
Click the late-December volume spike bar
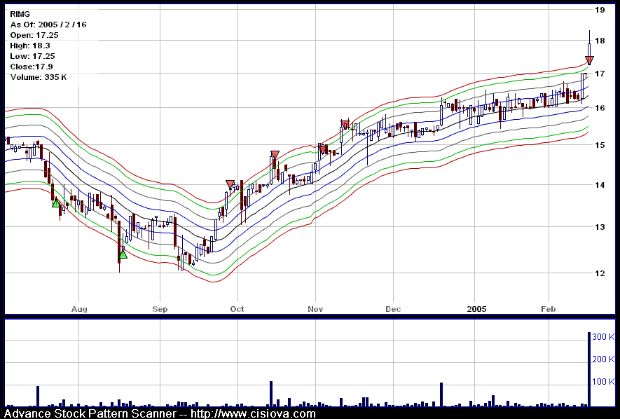pyautogui.click(x=441, y=394)
